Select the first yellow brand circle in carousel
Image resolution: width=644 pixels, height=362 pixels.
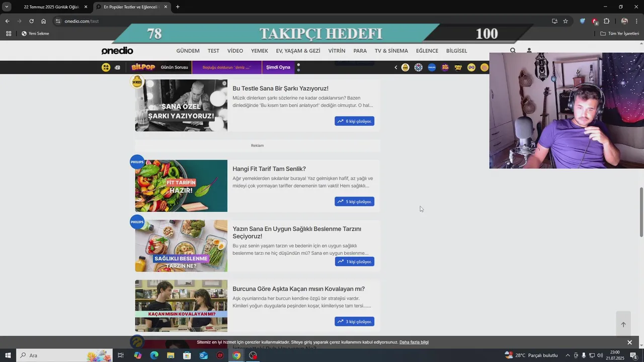click(405, 67)
